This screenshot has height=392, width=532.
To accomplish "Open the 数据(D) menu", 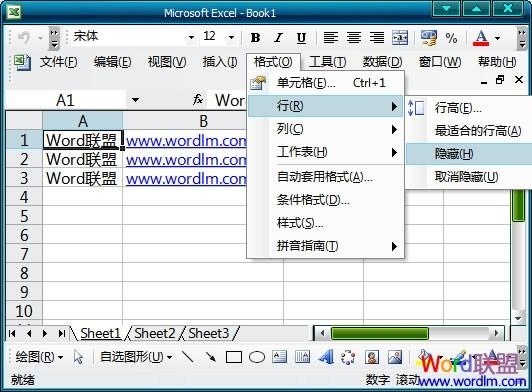I will (382, 62).
